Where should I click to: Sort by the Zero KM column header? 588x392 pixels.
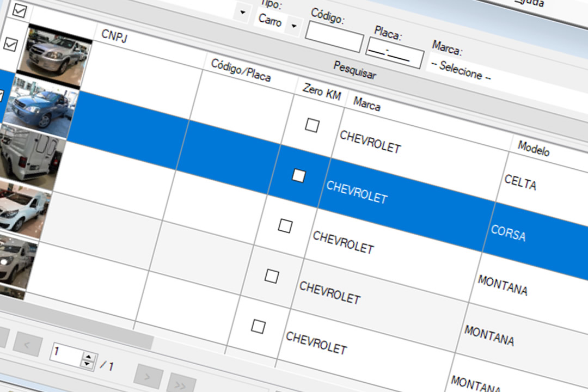coord(322,92)
